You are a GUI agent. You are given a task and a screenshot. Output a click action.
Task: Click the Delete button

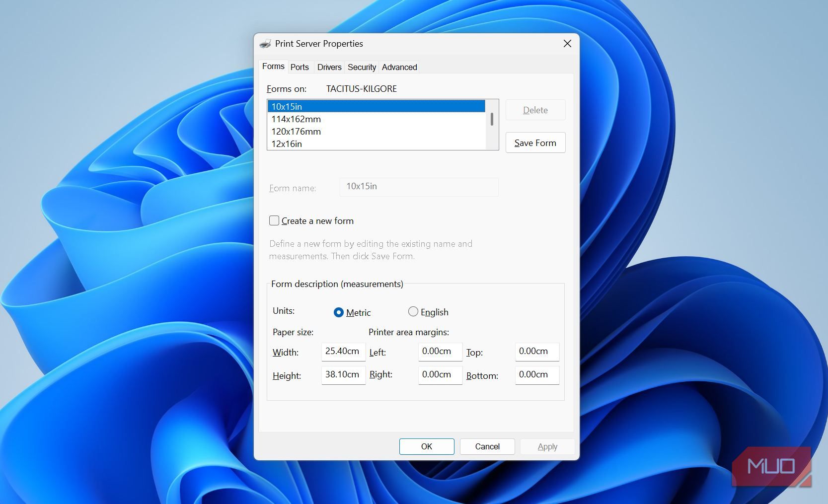(535, 110)
